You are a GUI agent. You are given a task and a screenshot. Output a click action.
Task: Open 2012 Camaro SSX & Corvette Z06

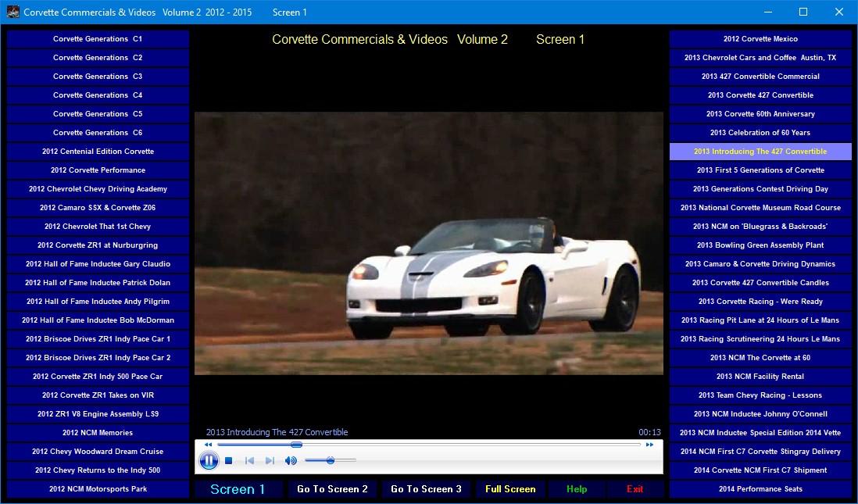[98, 207]
